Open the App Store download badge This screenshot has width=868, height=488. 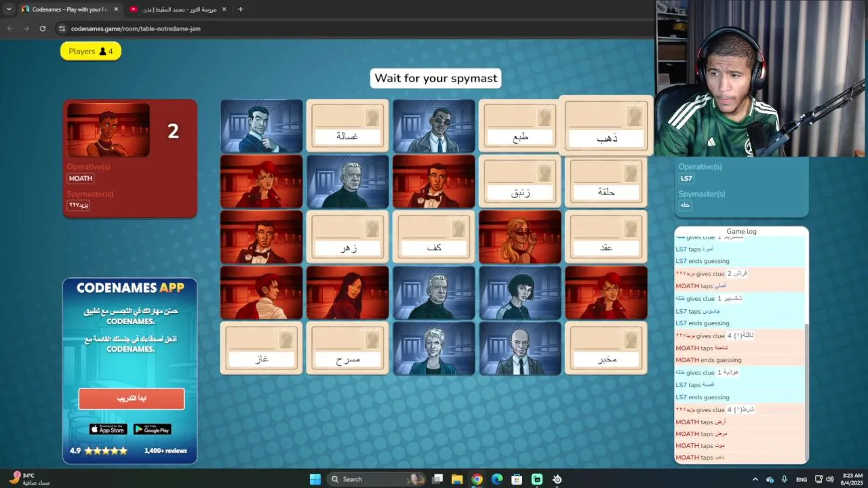pos(108,430)
